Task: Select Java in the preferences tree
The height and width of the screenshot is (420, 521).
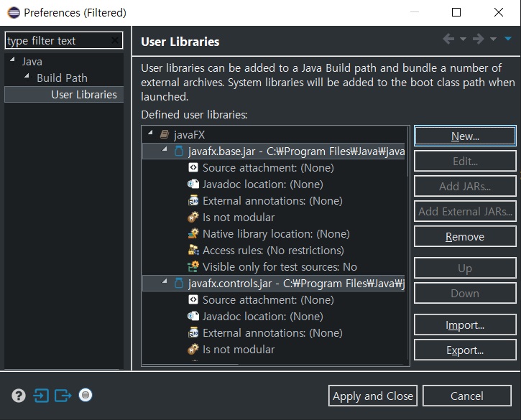Action: pos(32,62)
